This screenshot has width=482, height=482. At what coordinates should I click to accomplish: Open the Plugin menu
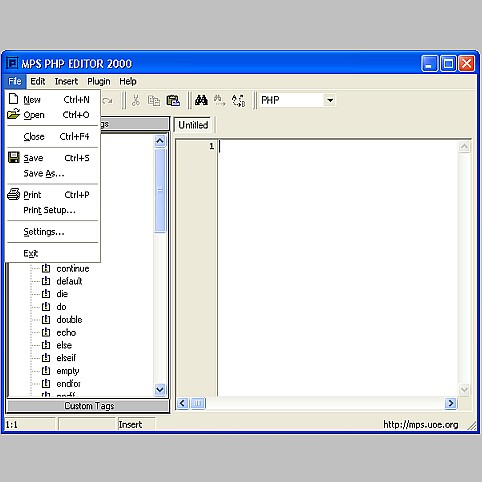[x=99, y=81]
